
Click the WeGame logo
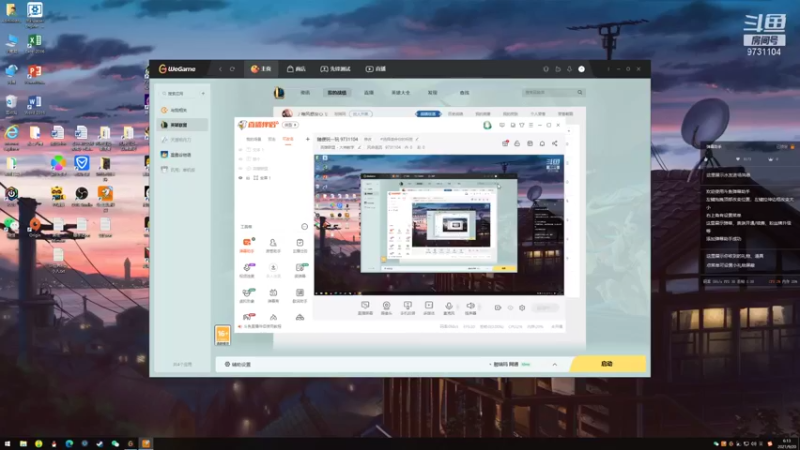click(177, 69)
